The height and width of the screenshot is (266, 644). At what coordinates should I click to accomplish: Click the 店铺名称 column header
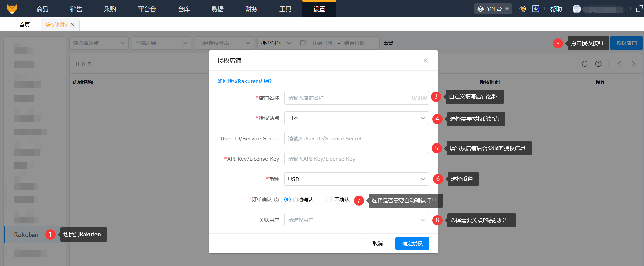(83, 82)
